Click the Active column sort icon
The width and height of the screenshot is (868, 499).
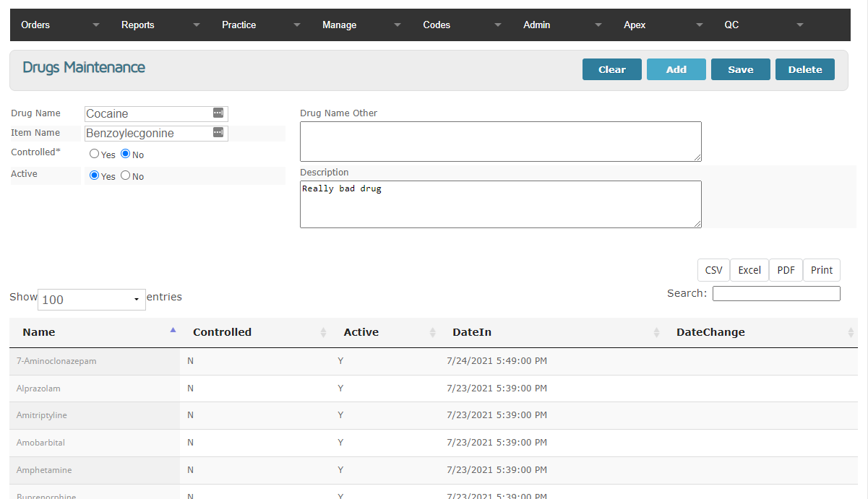(432, 332)
